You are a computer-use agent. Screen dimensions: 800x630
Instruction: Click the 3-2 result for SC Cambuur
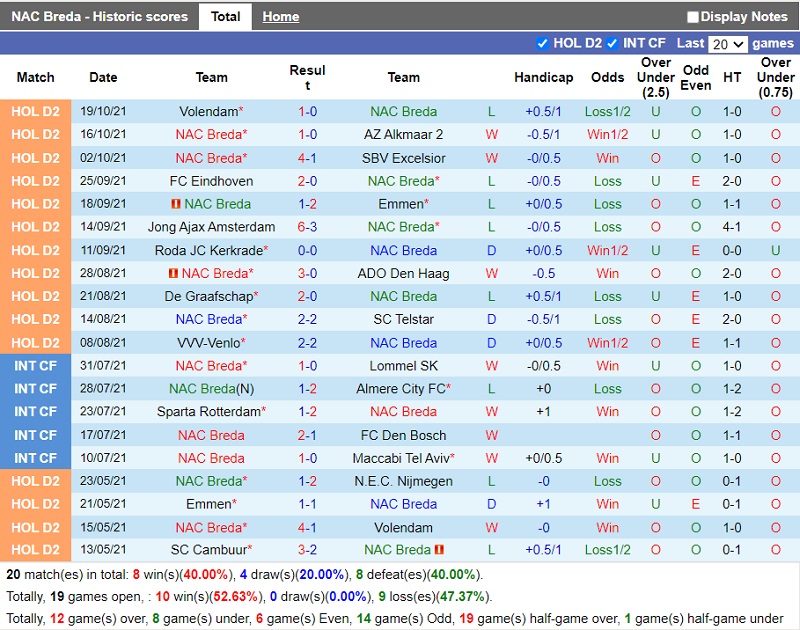pyautogui.click(x=307, y=550)
